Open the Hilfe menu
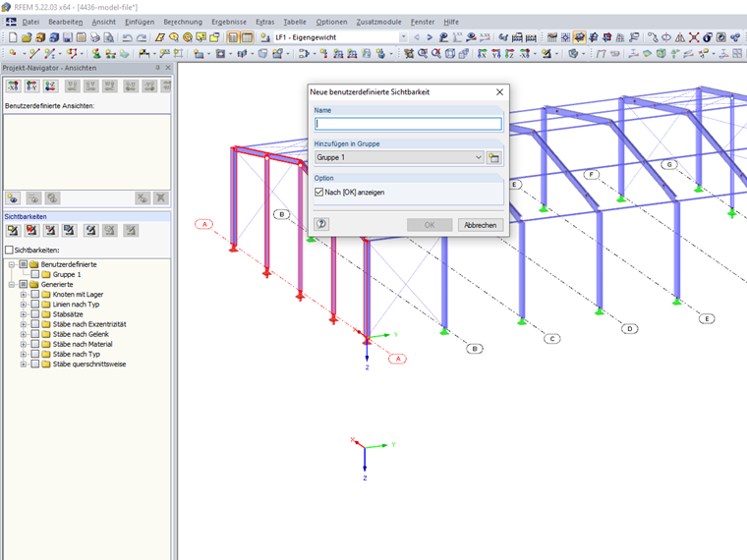747x560 pixels. [451, 22]
